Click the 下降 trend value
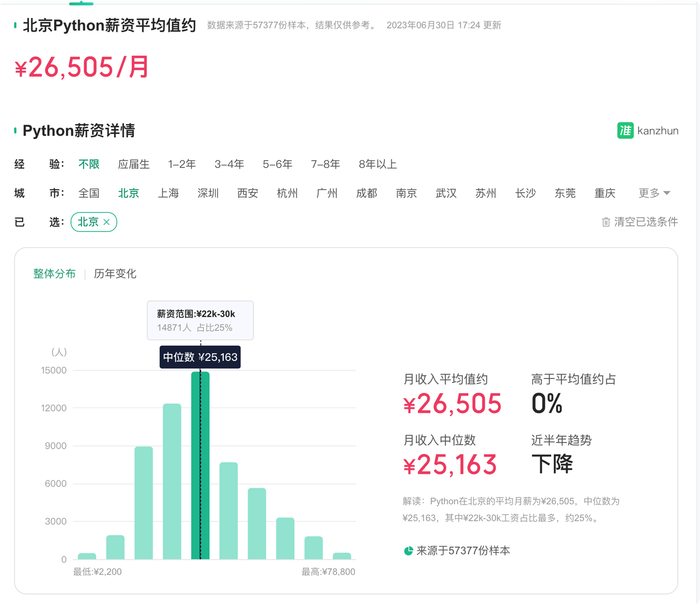700x605 pixels. [x=552, y=464]
